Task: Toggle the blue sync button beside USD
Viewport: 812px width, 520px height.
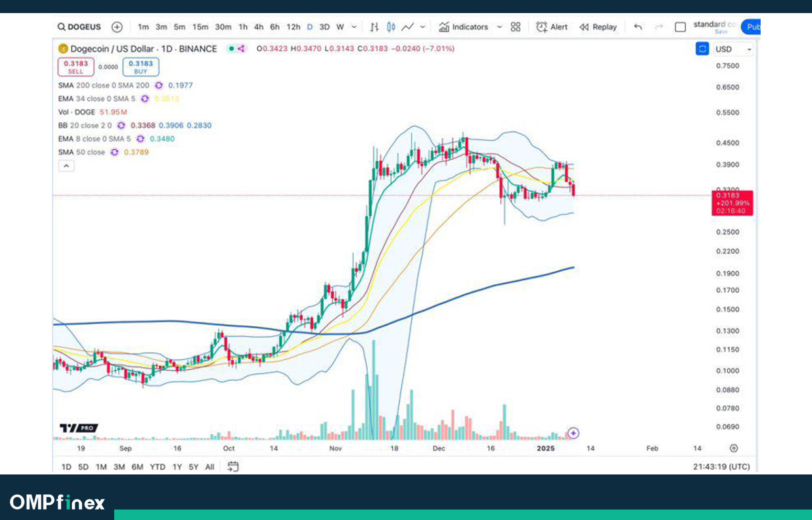Action: point(702,49)
